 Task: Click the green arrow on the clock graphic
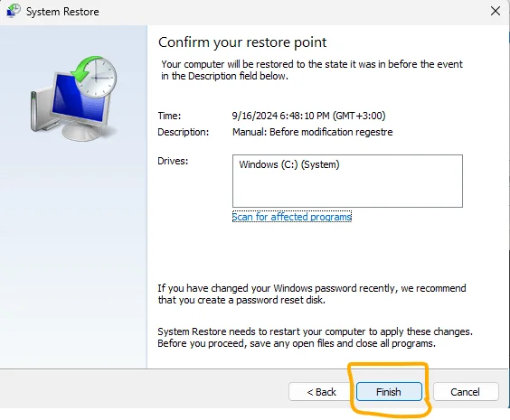click(x=84, y=69)
